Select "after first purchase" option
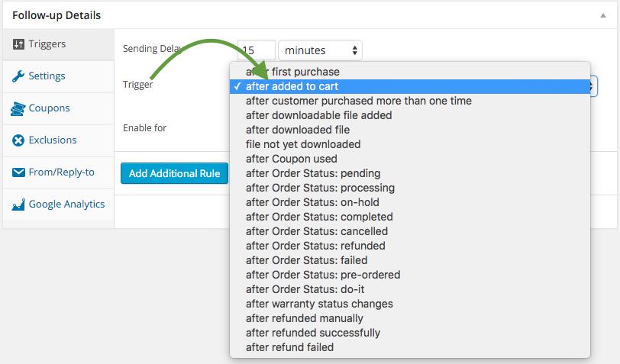Viewport: 620px width, 364px height. 292,72
